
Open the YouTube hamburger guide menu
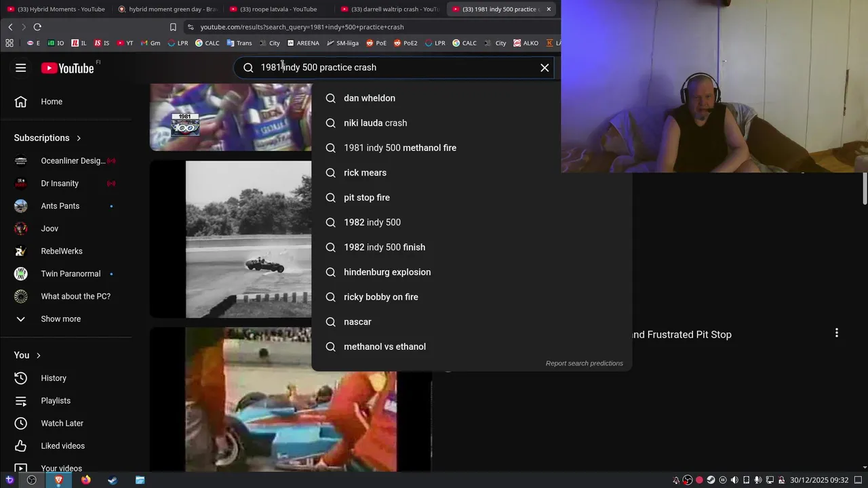pyautogui.click(x=21, y=68)
